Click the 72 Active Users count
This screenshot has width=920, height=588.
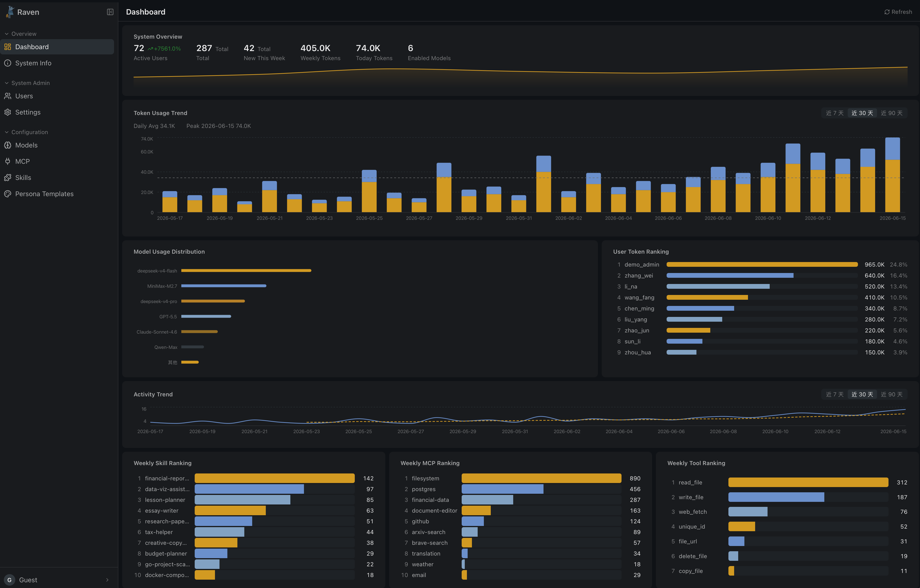click(139, 48)
